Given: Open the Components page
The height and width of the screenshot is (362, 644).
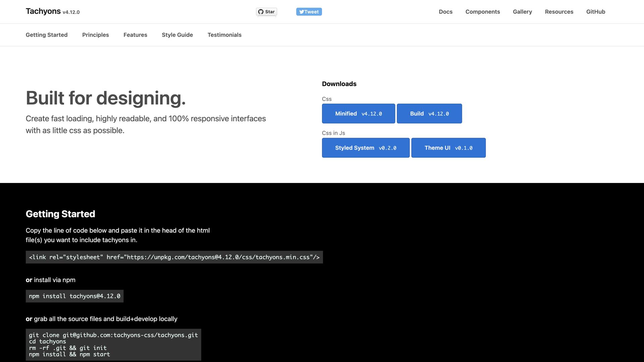Looking at the screenshot, I should [x=482, y=11].
